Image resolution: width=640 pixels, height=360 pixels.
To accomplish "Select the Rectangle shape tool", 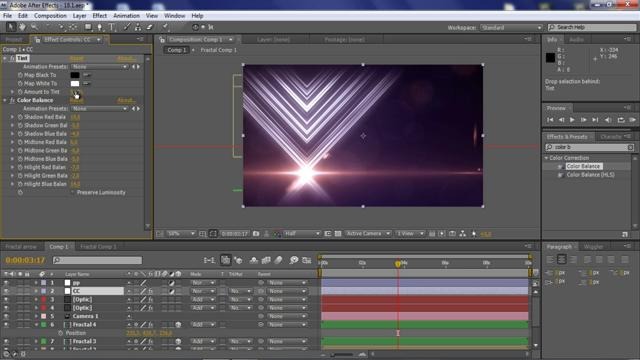I will [88, 27].
